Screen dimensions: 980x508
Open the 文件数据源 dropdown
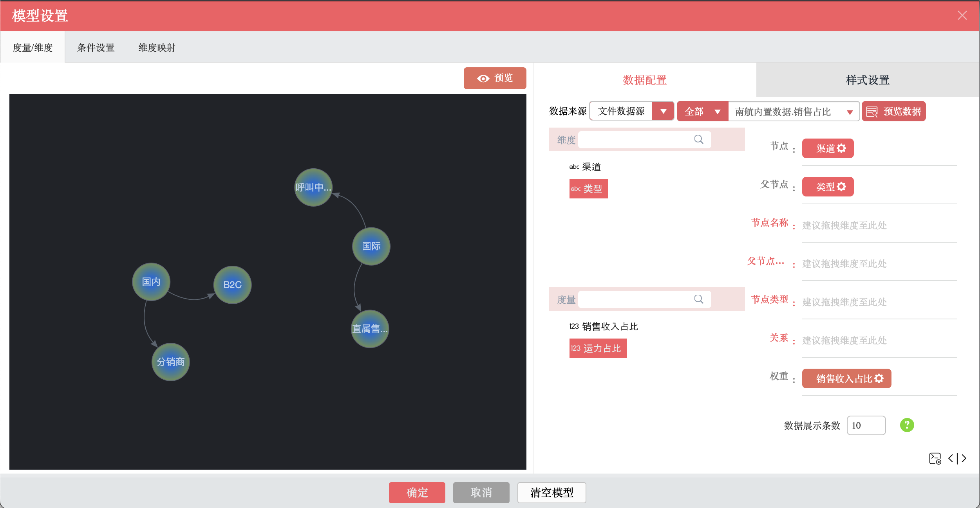pos(632,111)
